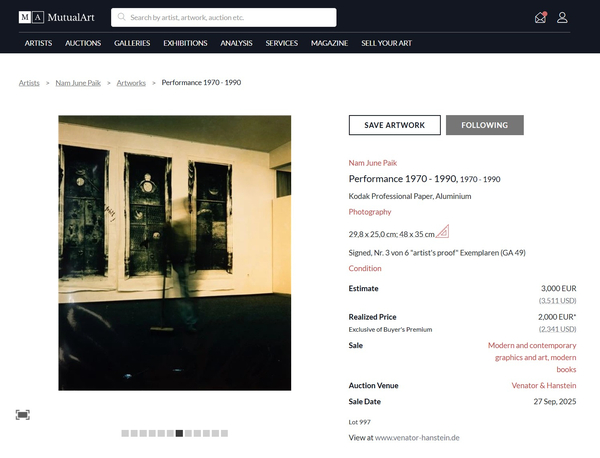Image resolution: width=600 pixels, height=458 pixels.
Task: Open fullscreen image view icon
Action: [22, 414]
